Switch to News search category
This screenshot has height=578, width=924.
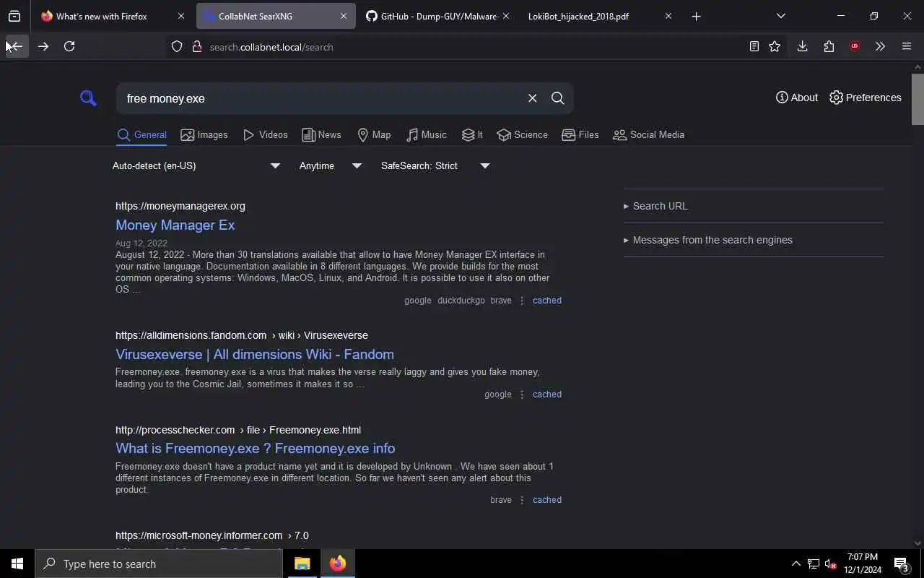pos(321,135)
